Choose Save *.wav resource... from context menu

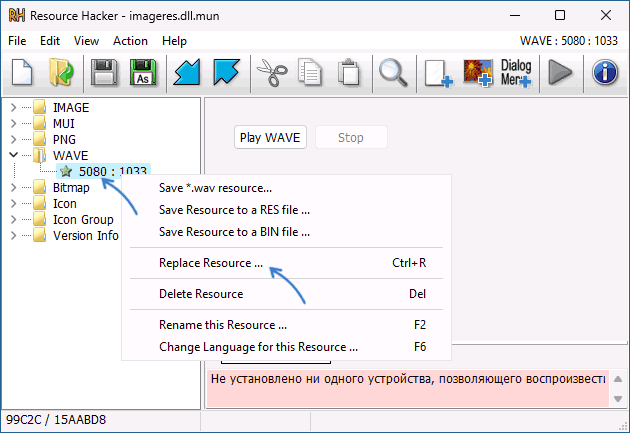tap(286, 188)
